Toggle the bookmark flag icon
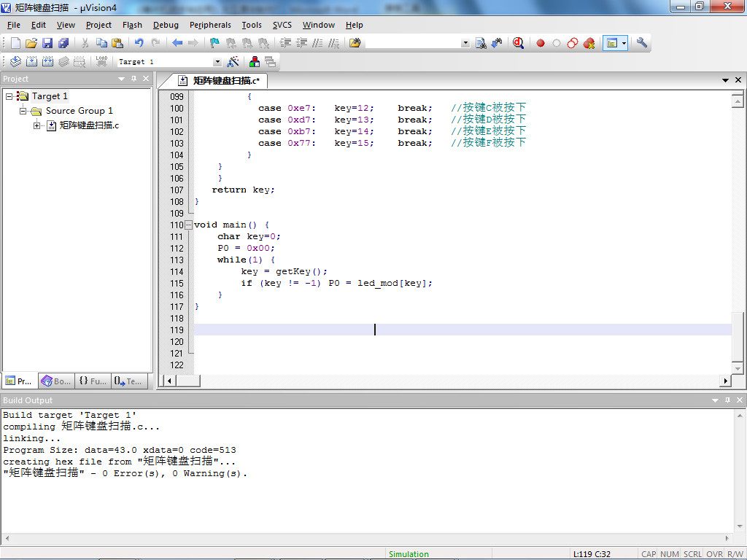The width and height of the screenshot is (747, 560). pos(214,43)
